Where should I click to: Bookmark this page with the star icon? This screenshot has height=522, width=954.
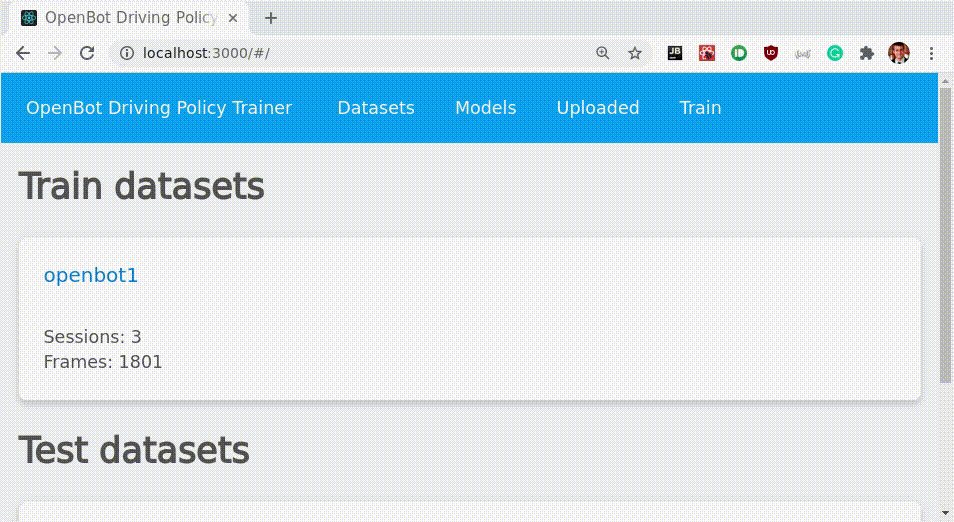(635, 54)
